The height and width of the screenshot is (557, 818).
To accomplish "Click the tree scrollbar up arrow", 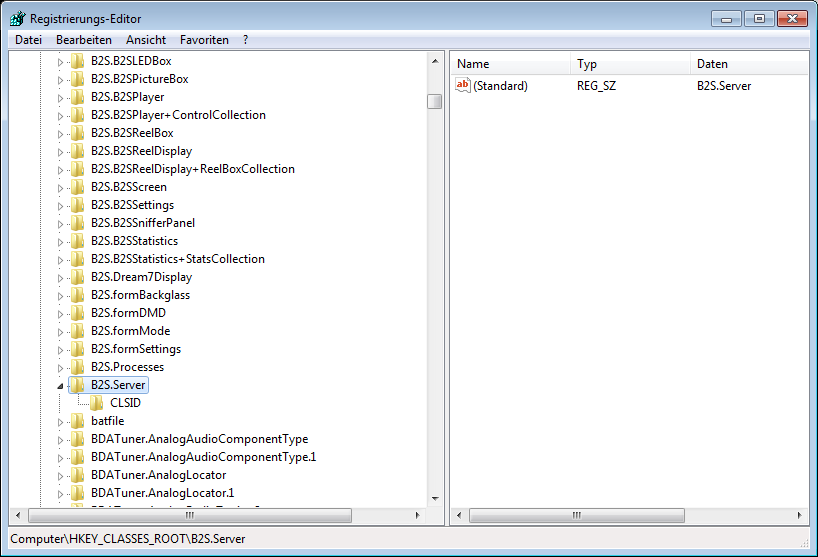I will (x=435, y=61).
